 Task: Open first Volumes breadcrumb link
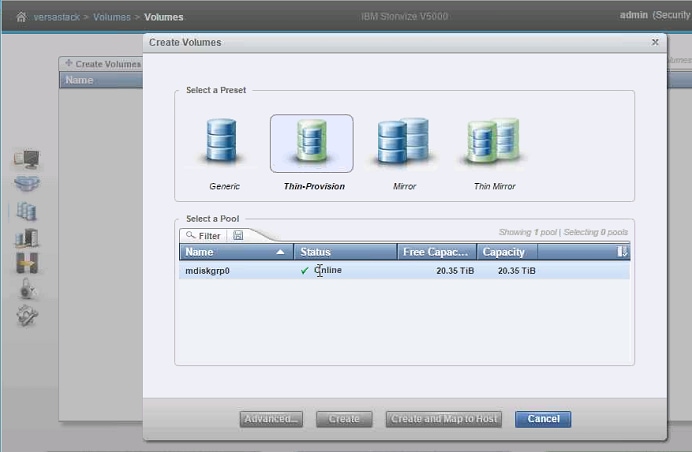(112, 17)
